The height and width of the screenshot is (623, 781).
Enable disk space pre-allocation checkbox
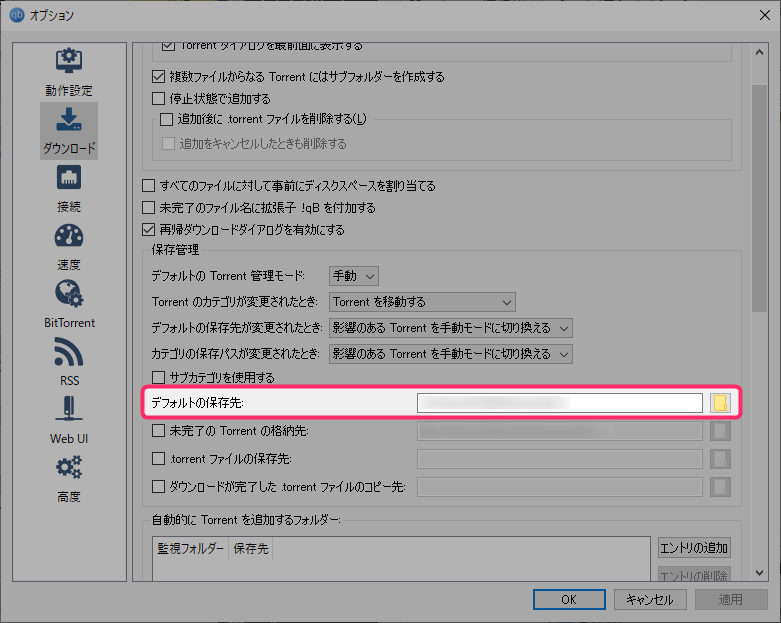(x=148, y=186)
